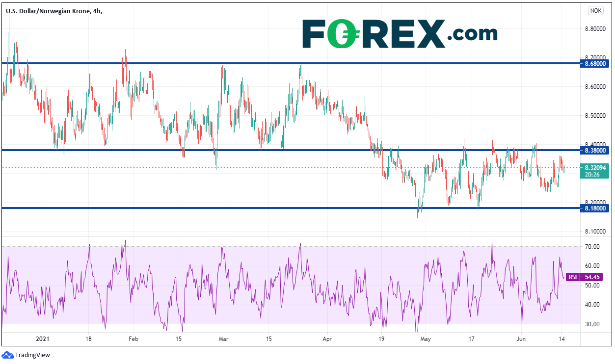This screenshot has width=615, height=364.
Task: Select the 8.18000 support level label
Action: coord(594,208)
